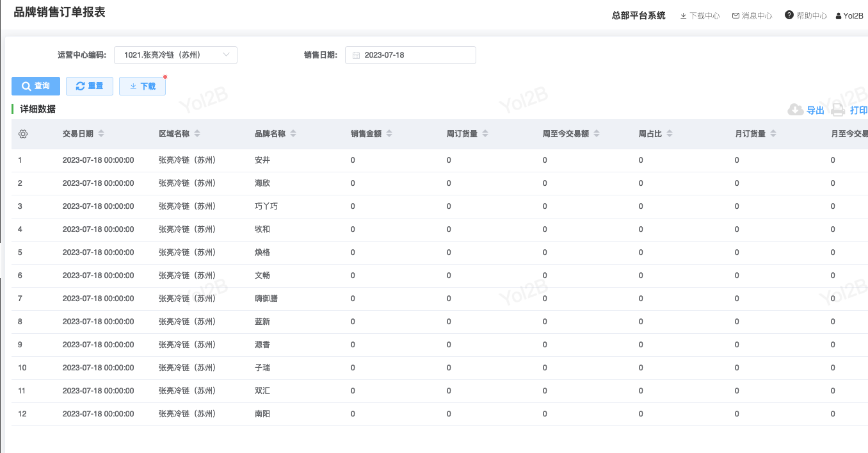Sort by region name column
This screenshot has height=453, width=868.
tap(197, 134)
